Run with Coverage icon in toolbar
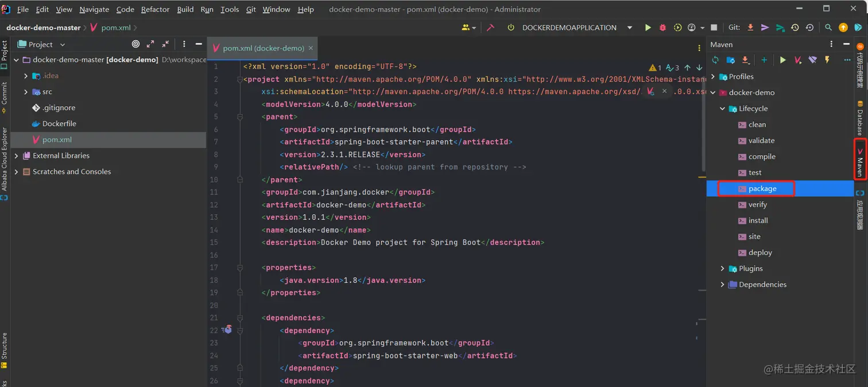This screenshot has width=868, height=387. pos(677,28)
